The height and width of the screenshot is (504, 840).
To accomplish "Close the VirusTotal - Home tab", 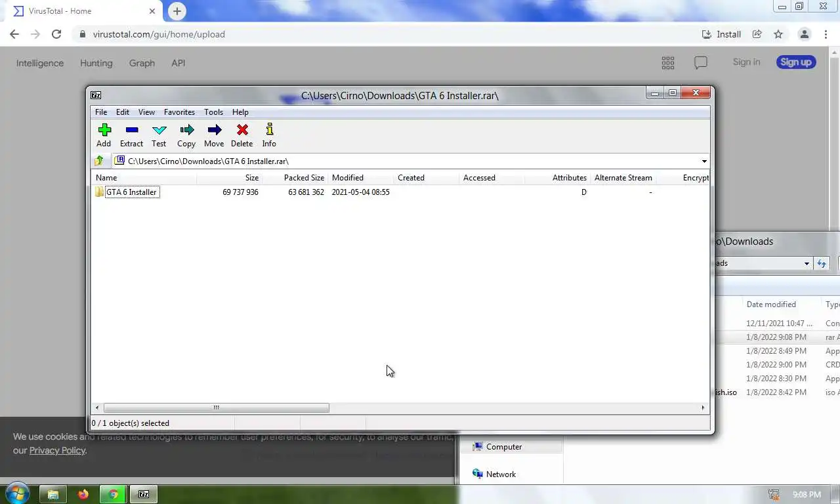I will pos(153,11).
